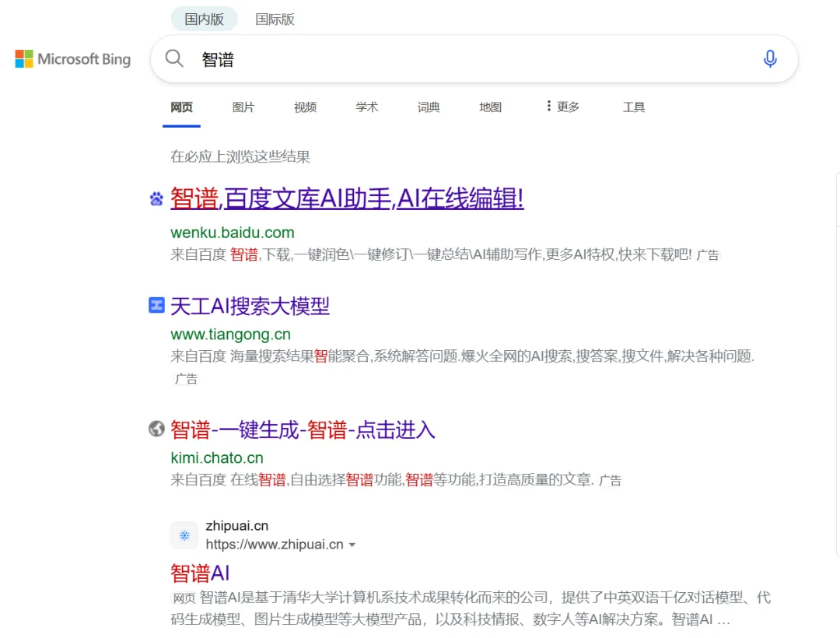Click the description starting 来自百度 智谱,下载
Image resolution: width=840 pixels, height=638 pixels.
(x=431, y=254)
